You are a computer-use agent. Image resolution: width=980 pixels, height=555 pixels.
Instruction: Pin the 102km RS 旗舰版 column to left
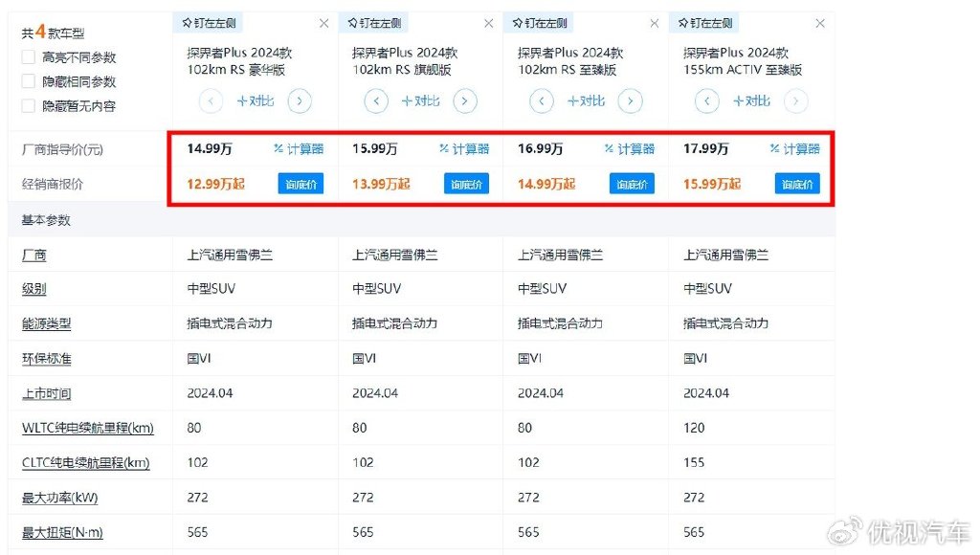tap(374, 23)
